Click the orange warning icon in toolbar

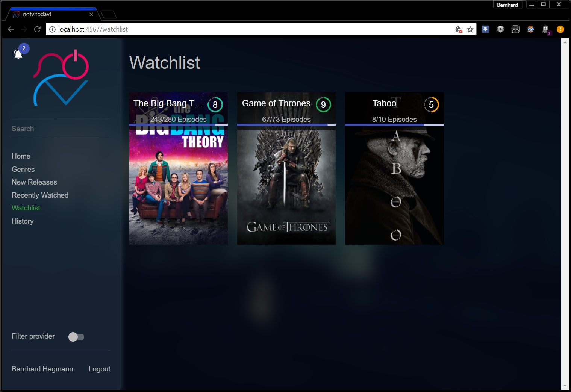tap(560, 29)
